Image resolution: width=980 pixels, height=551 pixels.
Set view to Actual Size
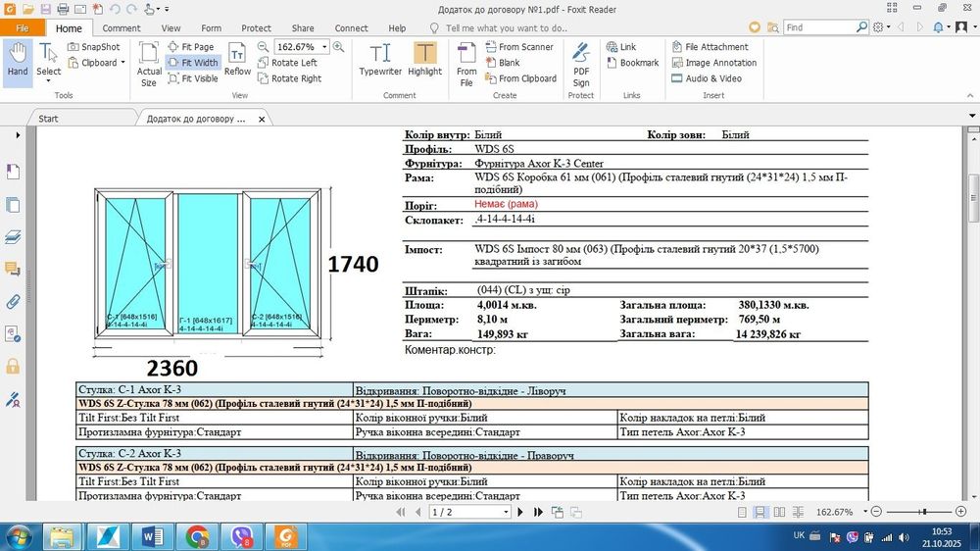(149, 64)
